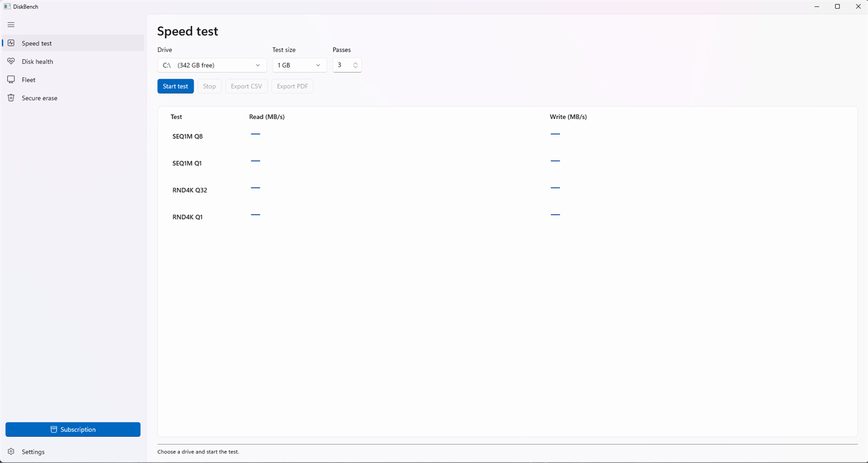Open the Speed test page label
Viewport: 868px width, 463px height.
(37, 43)
